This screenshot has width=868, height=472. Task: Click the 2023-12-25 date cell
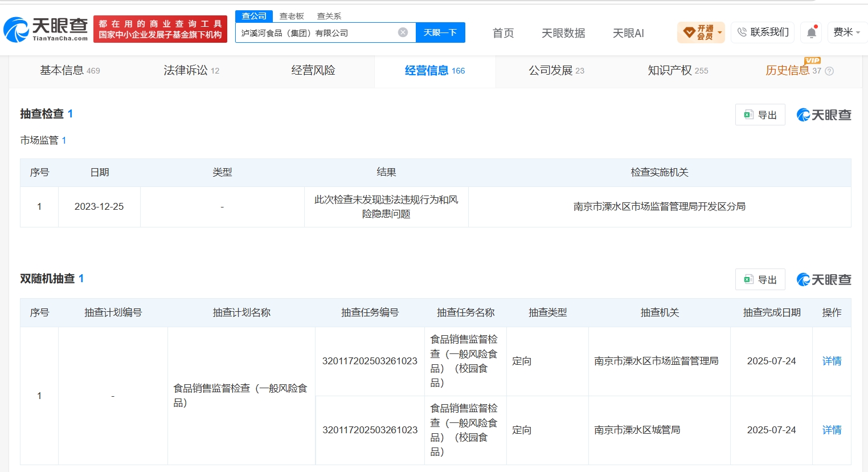click(x=99, y=207)
